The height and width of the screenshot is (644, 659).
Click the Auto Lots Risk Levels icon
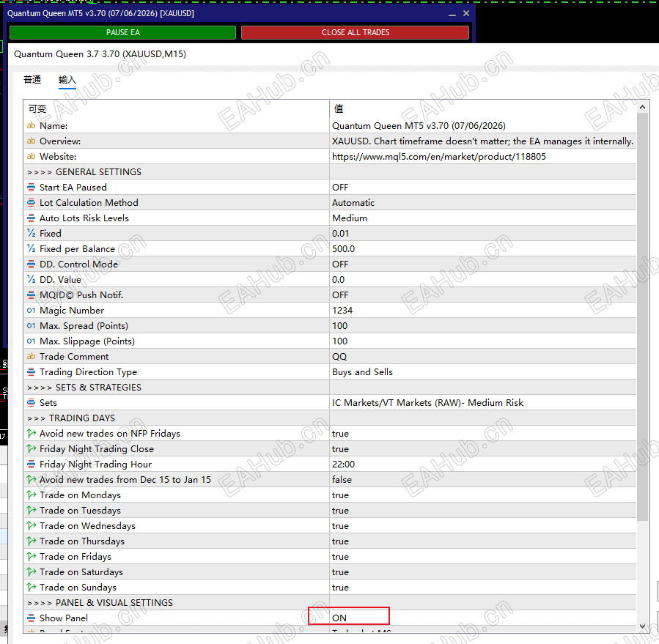point(31,218)
